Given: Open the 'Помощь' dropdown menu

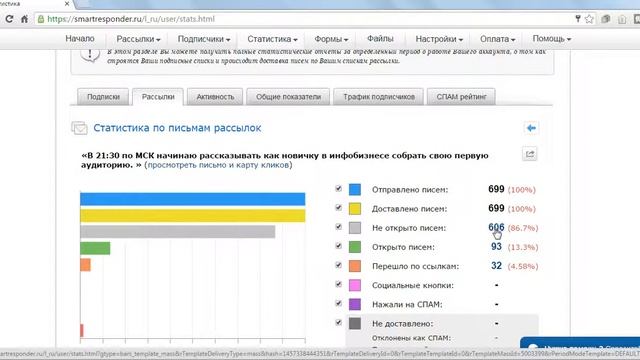Looking at the screenshot, I should click(551, 39).
